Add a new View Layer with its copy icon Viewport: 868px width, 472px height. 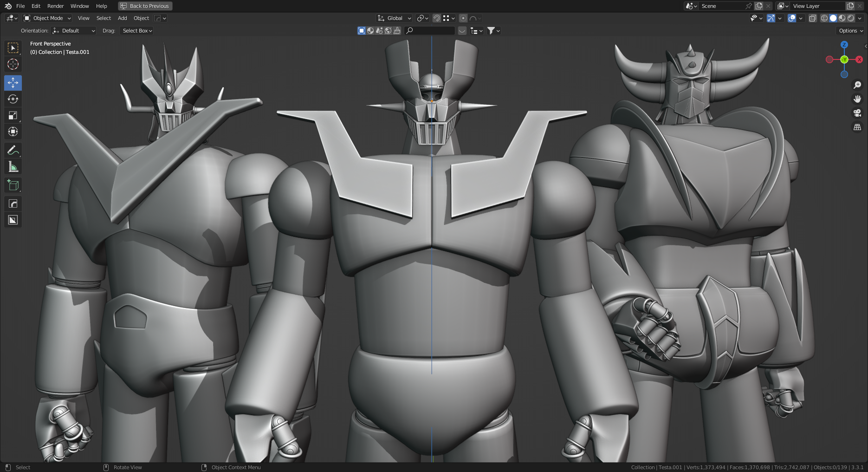(x=850, y=6)
